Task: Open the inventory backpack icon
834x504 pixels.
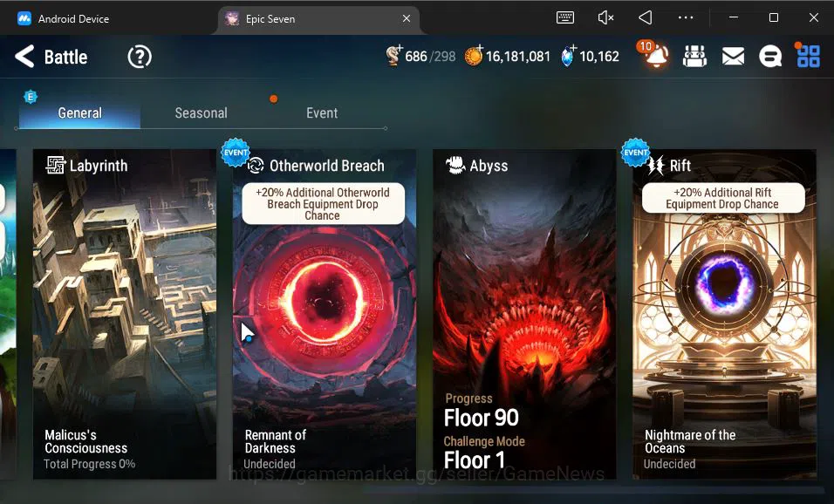Action: coord(694,57)
